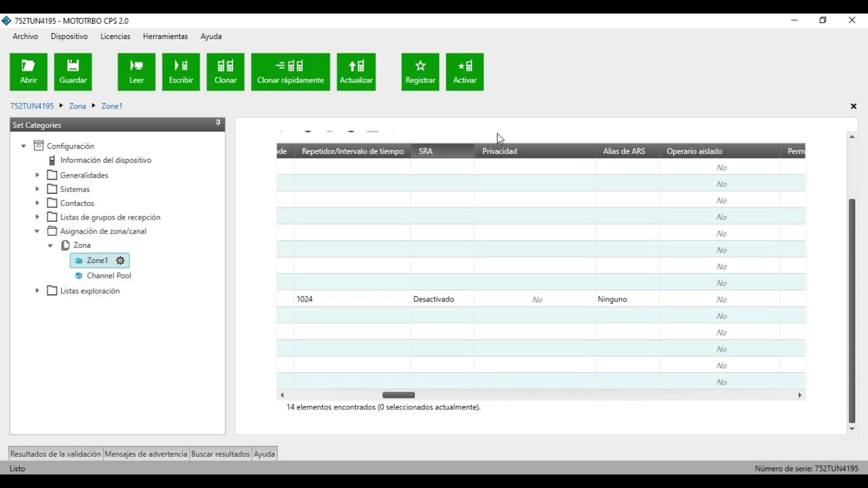Expand the Generalidades folder

(x=37, y=175)
